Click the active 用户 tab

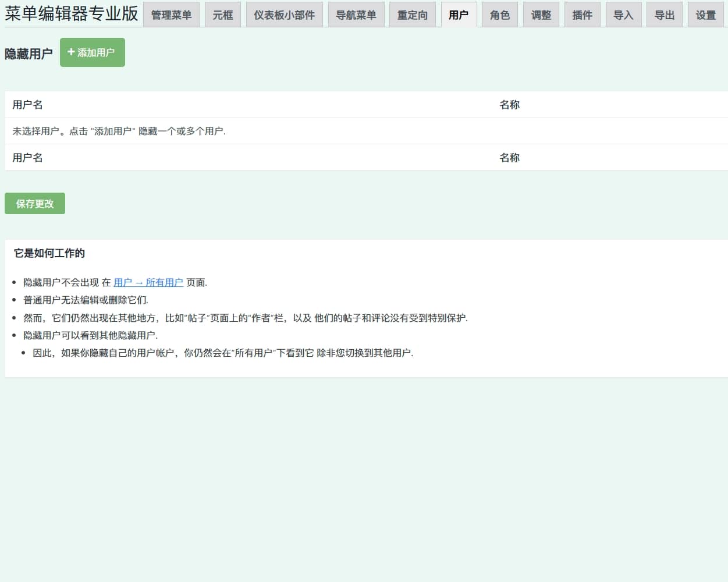click(459, 15)
